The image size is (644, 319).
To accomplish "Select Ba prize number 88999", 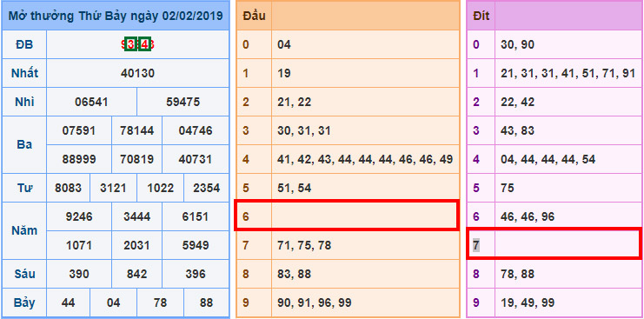I will tap(79, 159).
